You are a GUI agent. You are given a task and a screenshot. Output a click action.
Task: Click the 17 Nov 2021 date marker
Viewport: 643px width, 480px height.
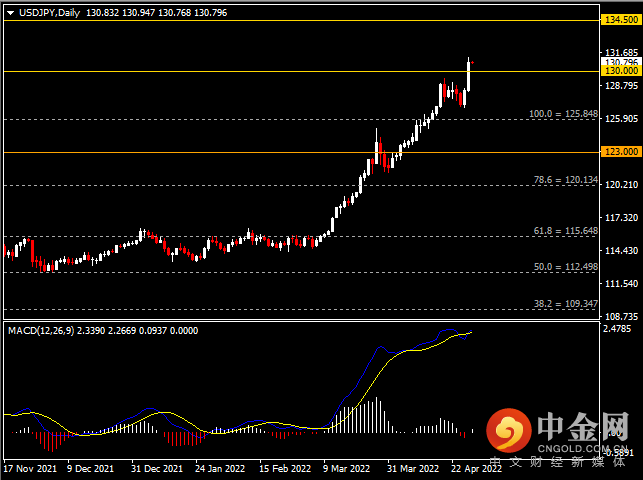30,468
